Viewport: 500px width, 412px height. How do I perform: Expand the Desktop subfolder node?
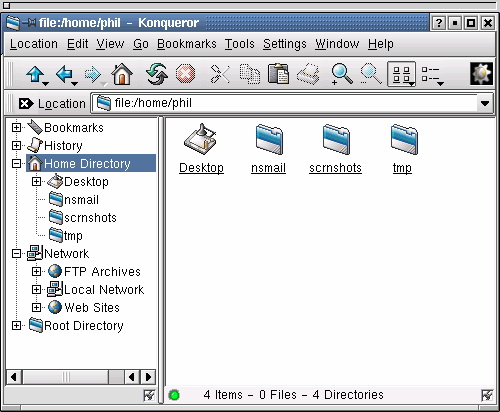coord(36,181)
